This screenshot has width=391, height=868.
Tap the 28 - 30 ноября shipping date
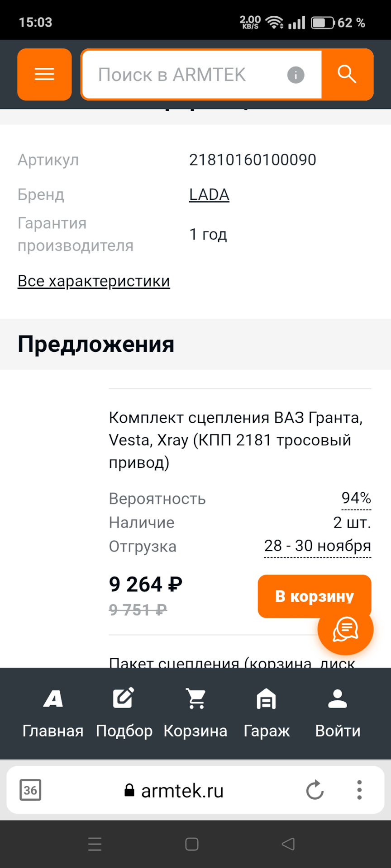(x=317, y=546)
